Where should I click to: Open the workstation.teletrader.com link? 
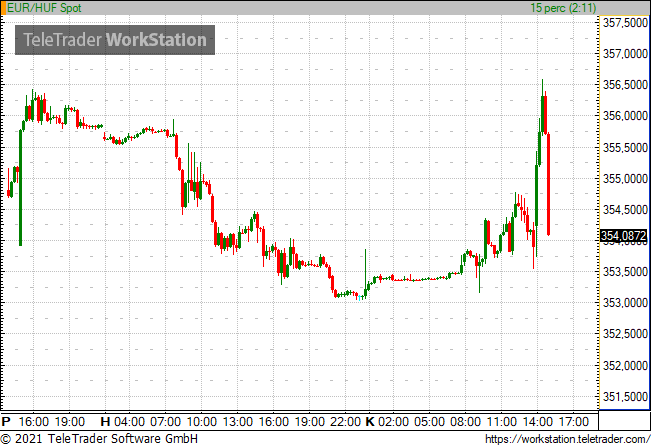click(x=567, y=439)
